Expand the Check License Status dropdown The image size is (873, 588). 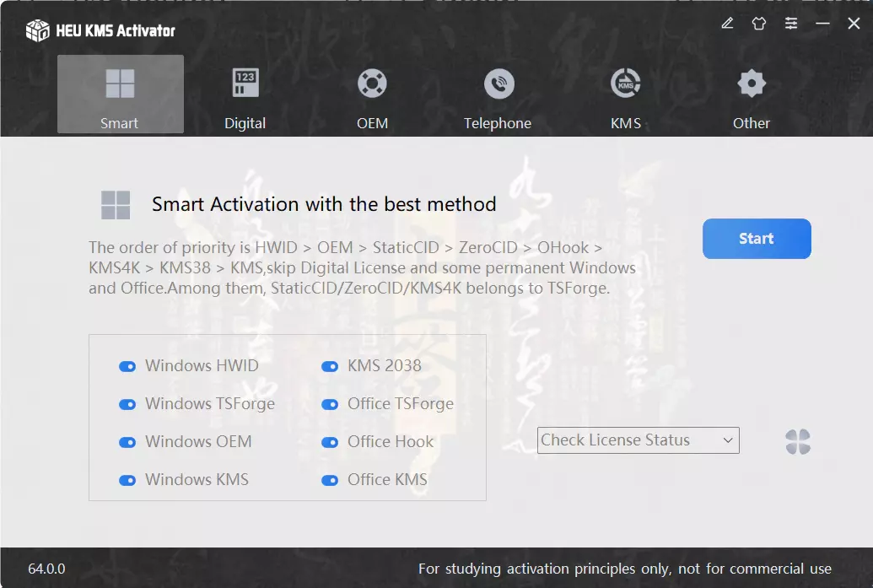click(x=638, y=440)
